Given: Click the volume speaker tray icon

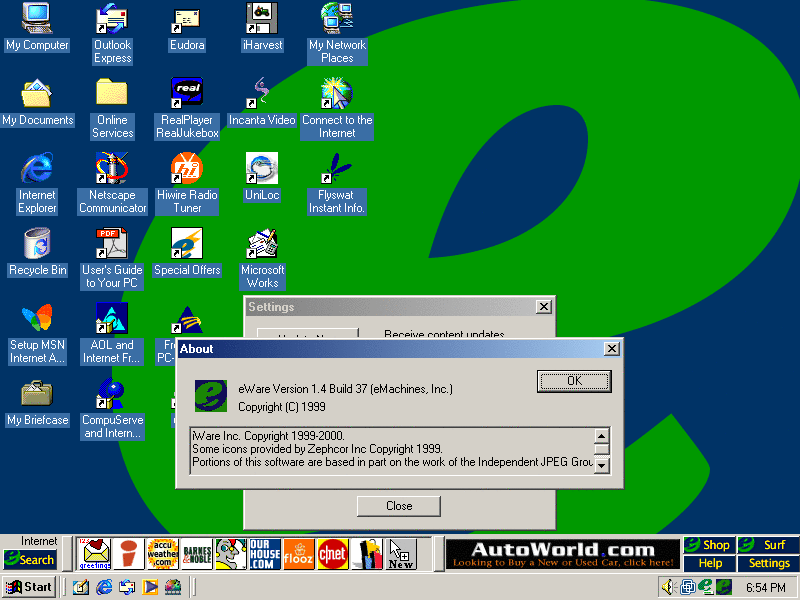Looking at the screenshot, I should click(x=668, y=587).
